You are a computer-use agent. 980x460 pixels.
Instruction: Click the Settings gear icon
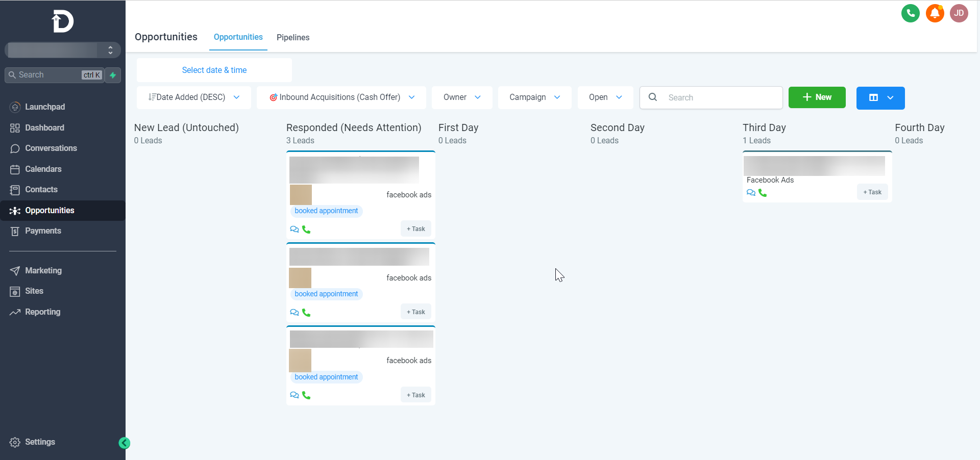(x=15, y=442)
